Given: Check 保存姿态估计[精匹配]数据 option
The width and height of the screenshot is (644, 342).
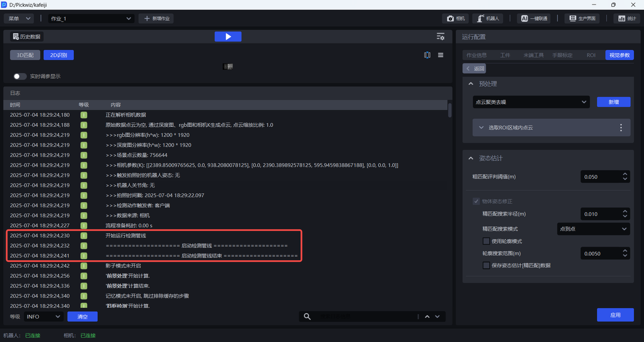Looking at the screenshot, I should (x=486, y=266).
